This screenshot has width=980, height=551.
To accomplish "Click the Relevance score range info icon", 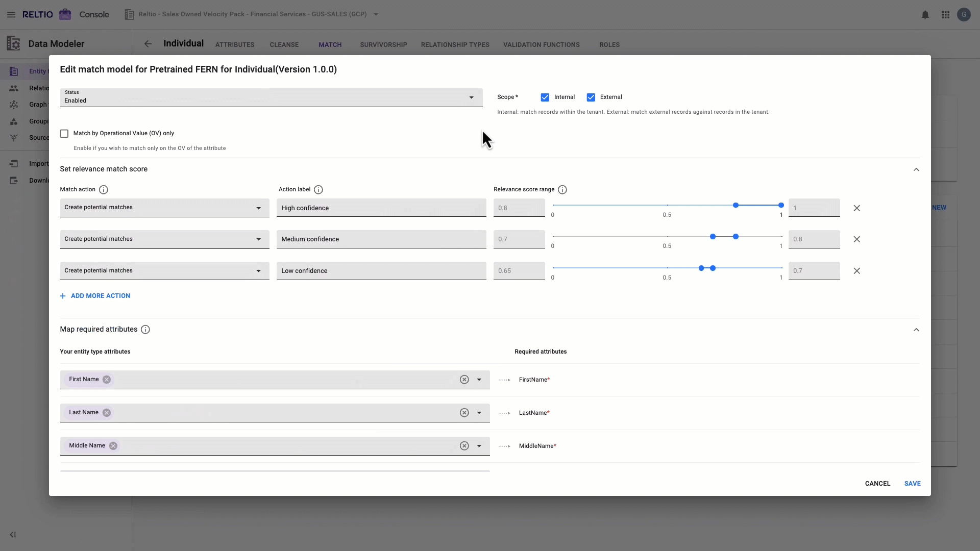I will (x=562, y=190).
